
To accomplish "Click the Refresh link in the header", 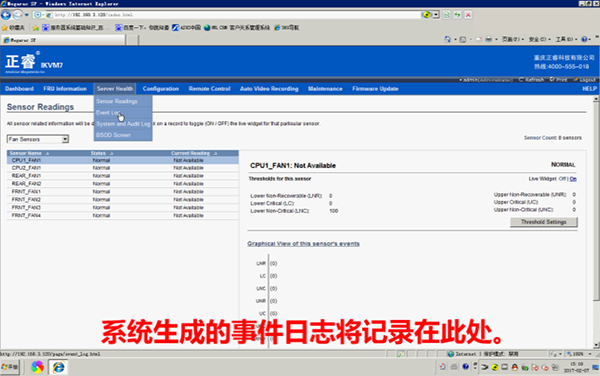I will 532,80.
